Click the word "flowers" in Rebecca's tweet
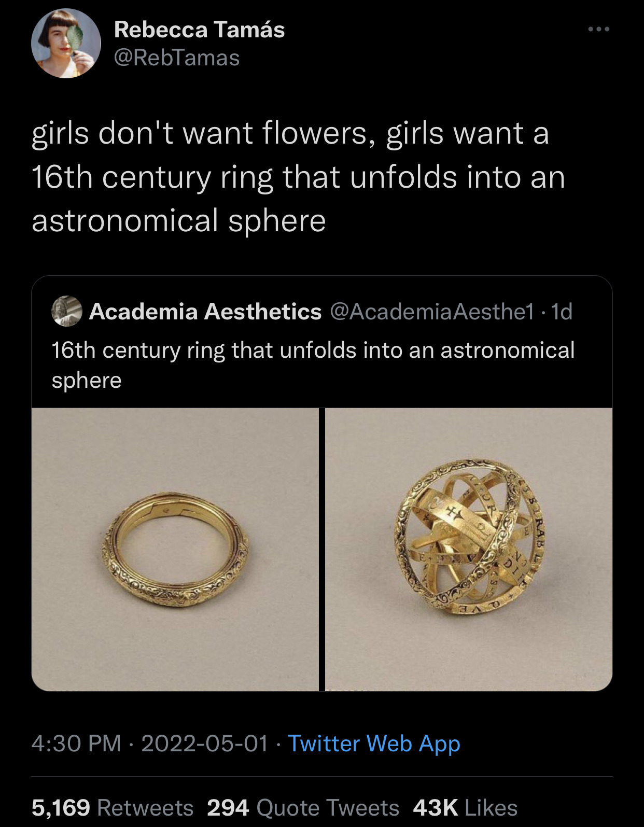 (315, 133)
